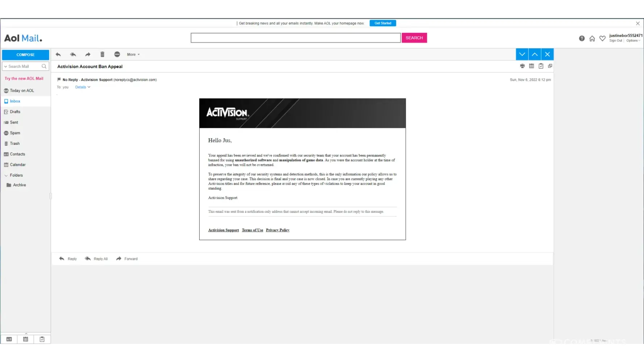Click the Search Mail magnifier icon
Viewport: 644px width, 362px height.
click(44, 66)
